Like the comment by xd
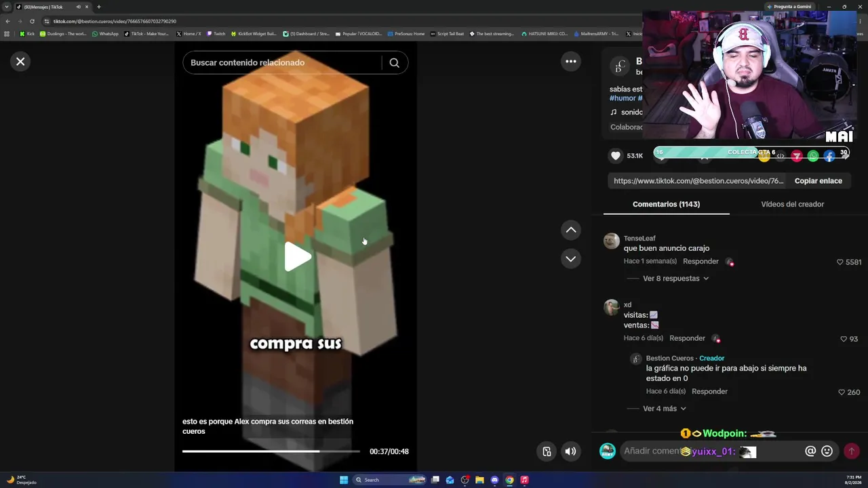868x488 pixels. click(844, 339)
